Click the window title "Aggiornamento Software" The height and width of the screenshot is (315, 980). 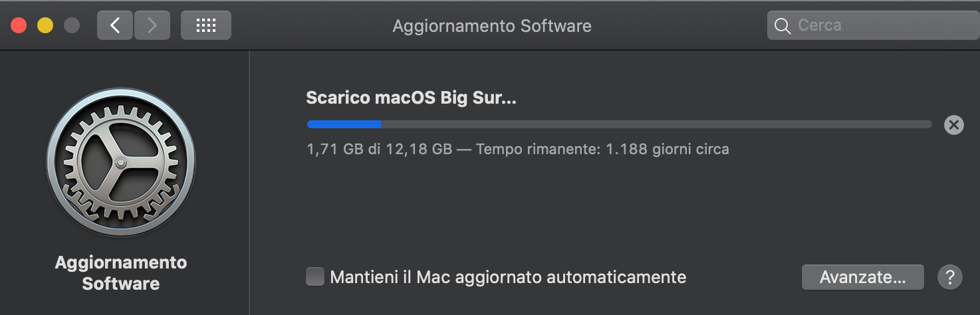click(492, 26)
